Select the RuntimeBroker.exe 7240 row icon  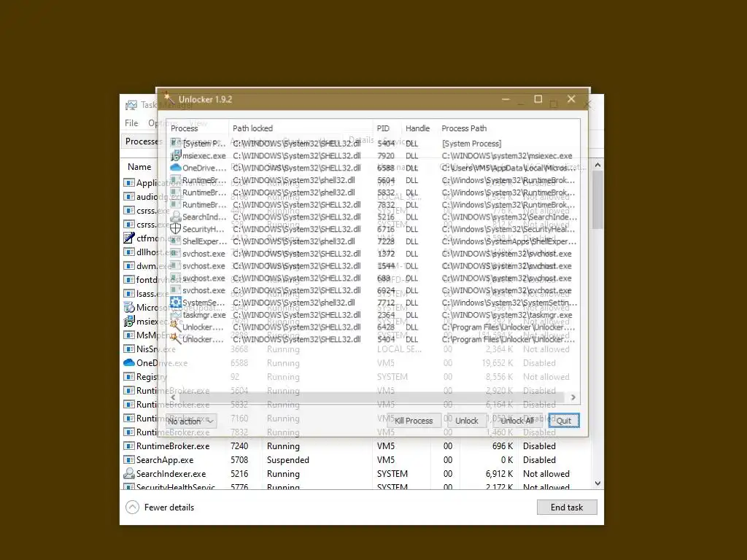[x=128, y=446]
